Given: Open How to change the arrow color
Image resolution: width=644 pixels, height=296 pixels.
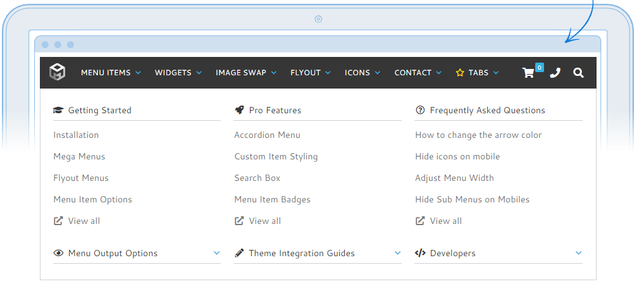Looking at the screenshot, I should 478,135.
